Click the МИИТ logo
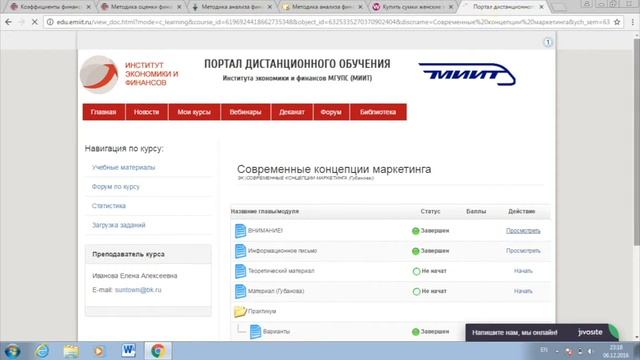 (467, 74)
